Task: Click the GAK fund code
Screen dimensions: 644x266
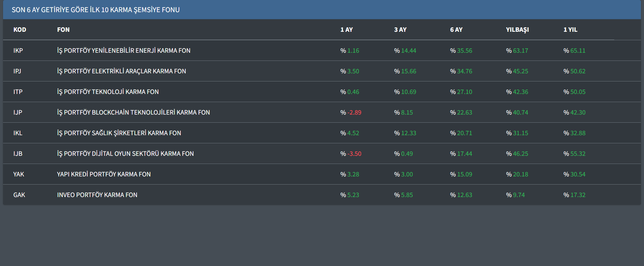Action: click(x=19, y=195)
